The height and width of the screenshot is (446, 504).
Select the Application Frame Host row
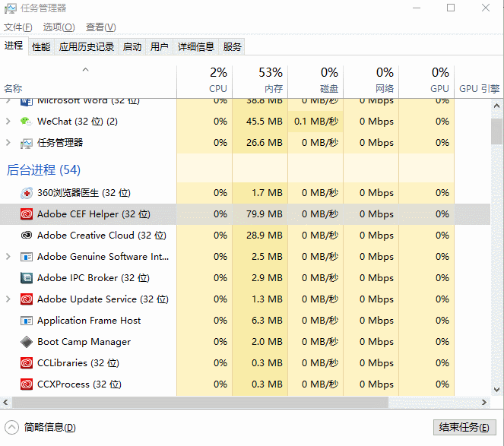[245, 321]
